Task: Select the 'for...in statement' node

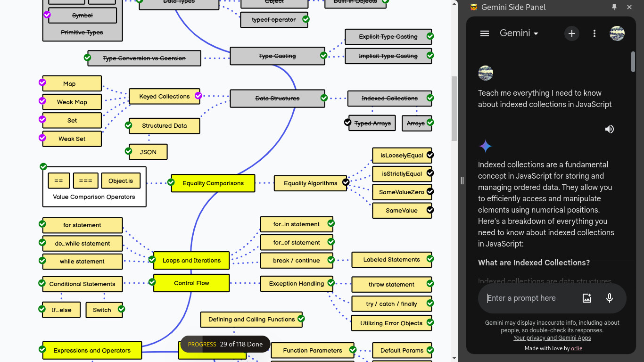Action: click(x=297, y=224)
